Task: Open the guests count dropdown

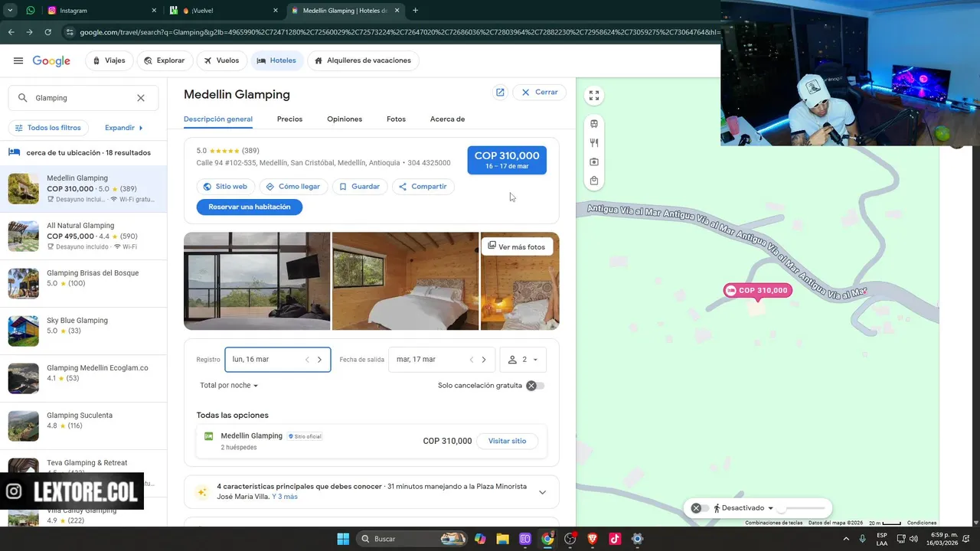Action: [524, 360]
